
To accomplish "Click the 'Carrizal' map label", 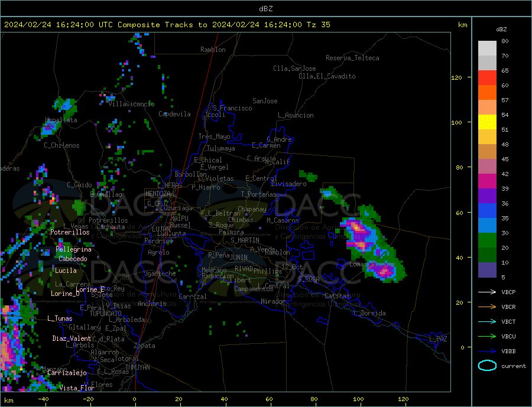I will [x=193, y=297].
